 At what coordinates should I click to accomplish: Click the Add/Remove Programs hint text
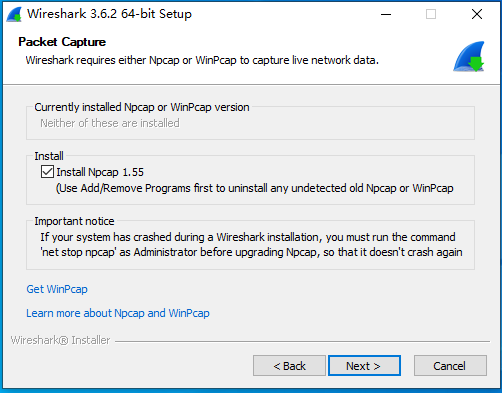coord(255,188)
